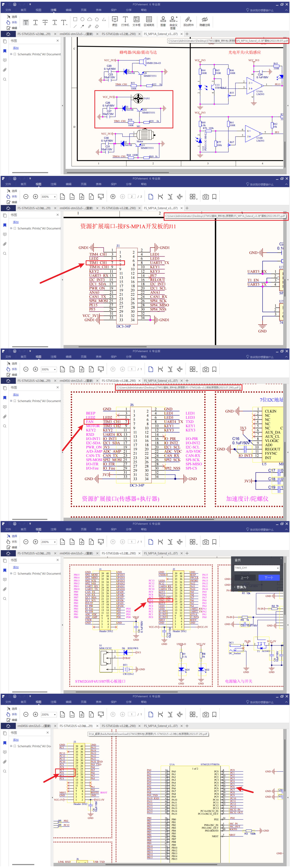This screenshot has height=868, width=290.
Task: Select the eraser tool in annotation ribbon
Action: [x=97, y=26]
